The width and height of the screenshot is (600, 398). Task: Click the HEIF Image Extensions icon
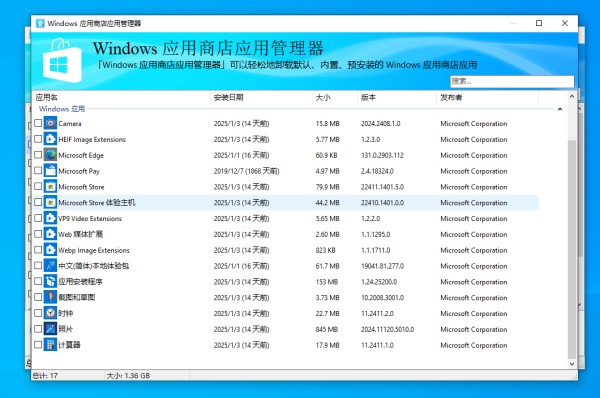point(50,139)
